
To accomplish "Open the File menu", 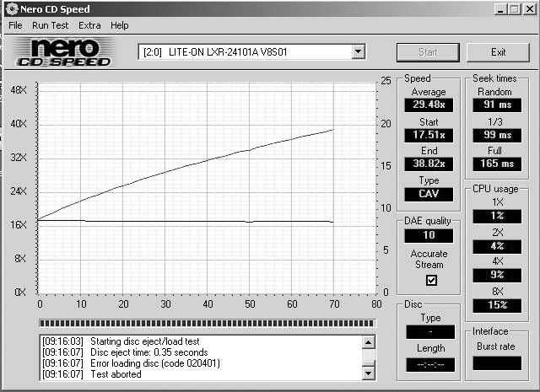I will click(x=15, y=25).
